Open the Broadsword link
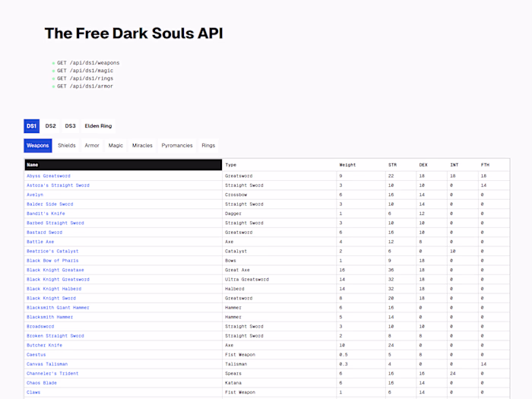 pos(40,326)
